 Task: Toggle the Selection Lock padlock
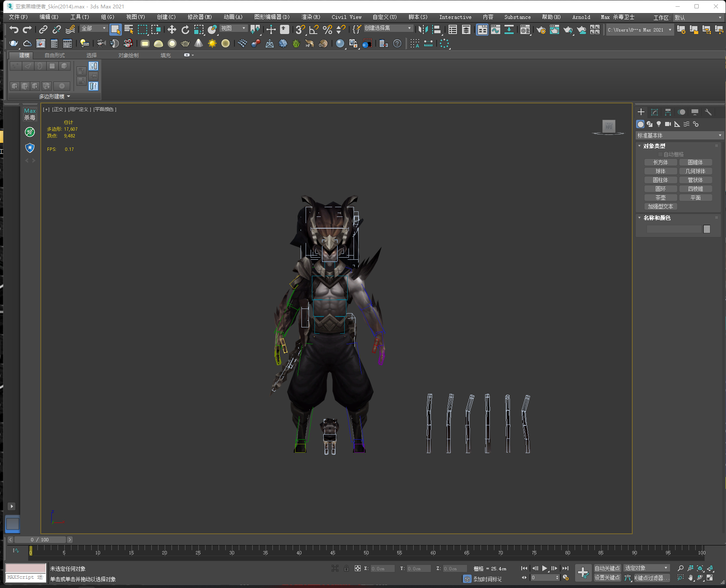tap(346, 568)
